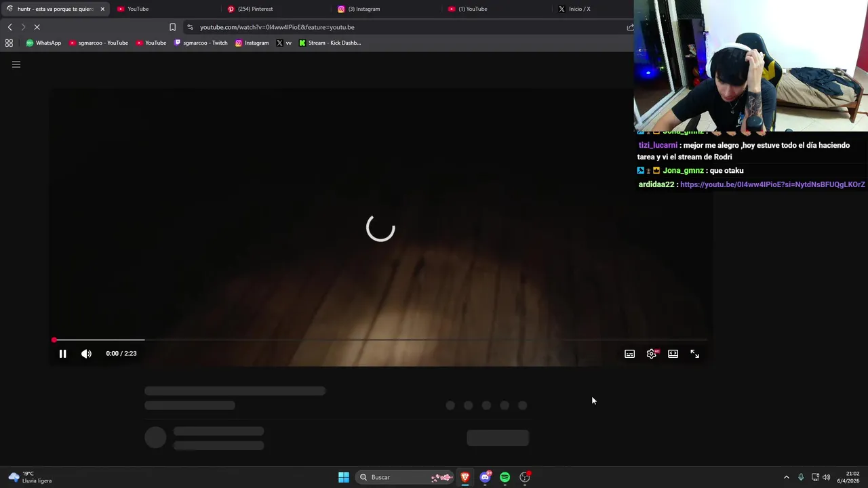868x488 pixels.
Task: Open the YouTube hamburger guide menu
Action: (x=16, y=64)
